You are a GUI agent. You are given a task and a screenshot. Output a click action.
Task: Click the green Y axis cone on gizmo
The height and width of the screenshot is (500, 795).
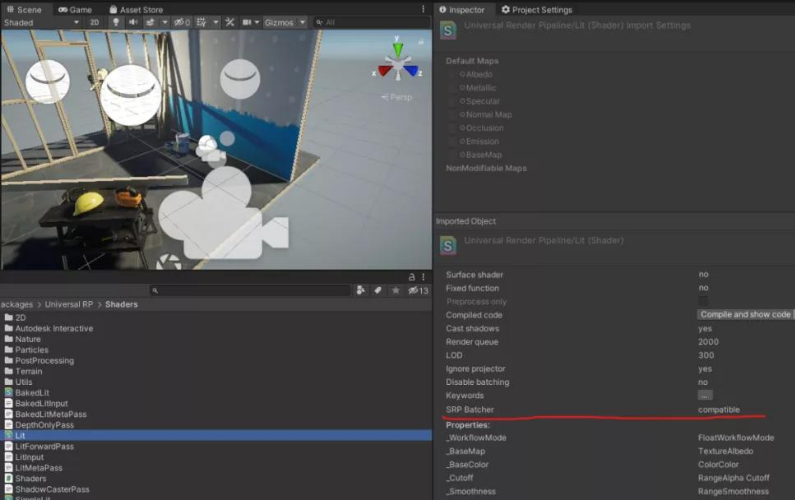pos(398,49)
